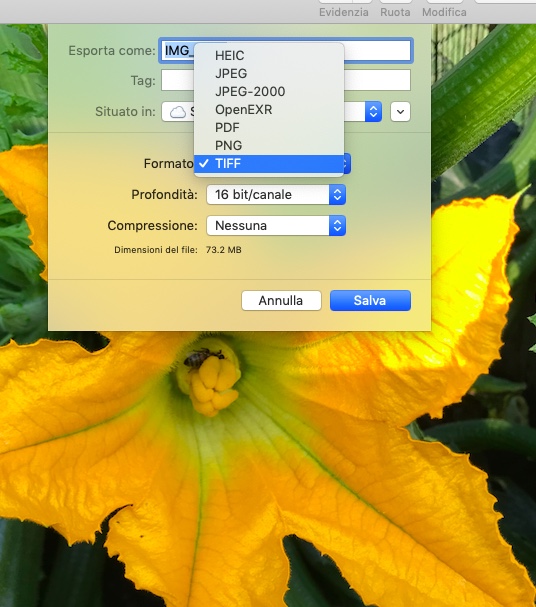Click the Tag input field
Image resolution: width=536 pixels, height=607 pixels.
[x=286, y=80]
